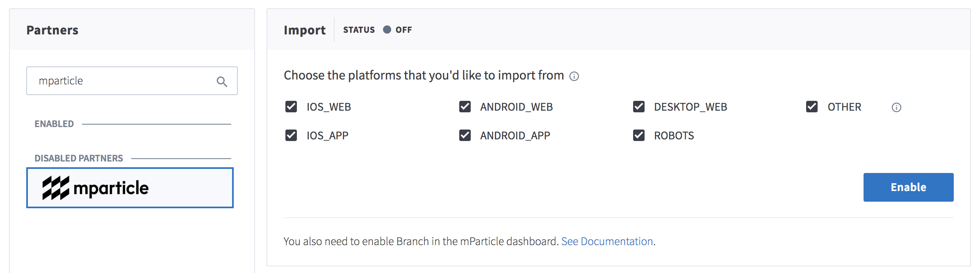Toggle the ANDROID_WEB checkbox
Viewport: 980px width, 273px height.
click(x=465, y=107)
